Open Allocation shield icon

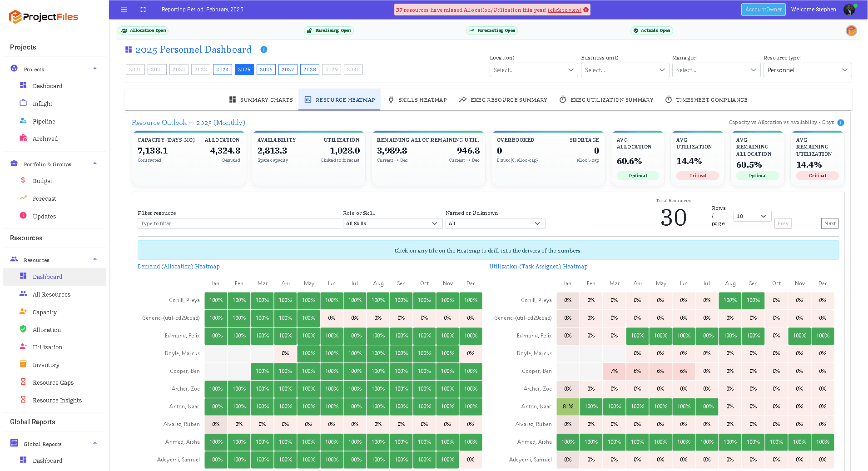(23, 329)
